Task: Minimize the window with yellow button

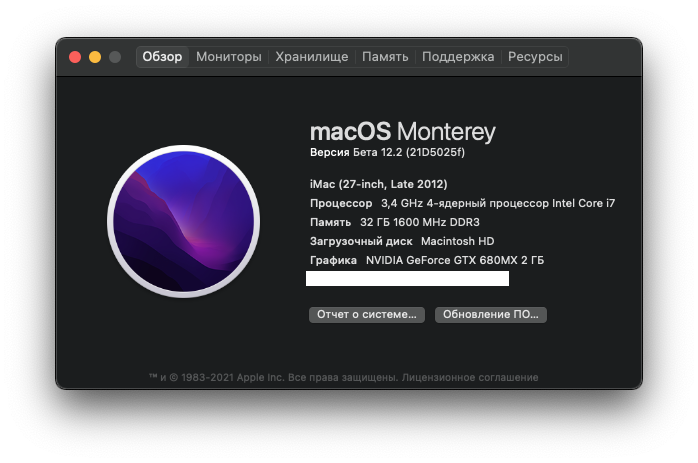Action: pos(95,57)
